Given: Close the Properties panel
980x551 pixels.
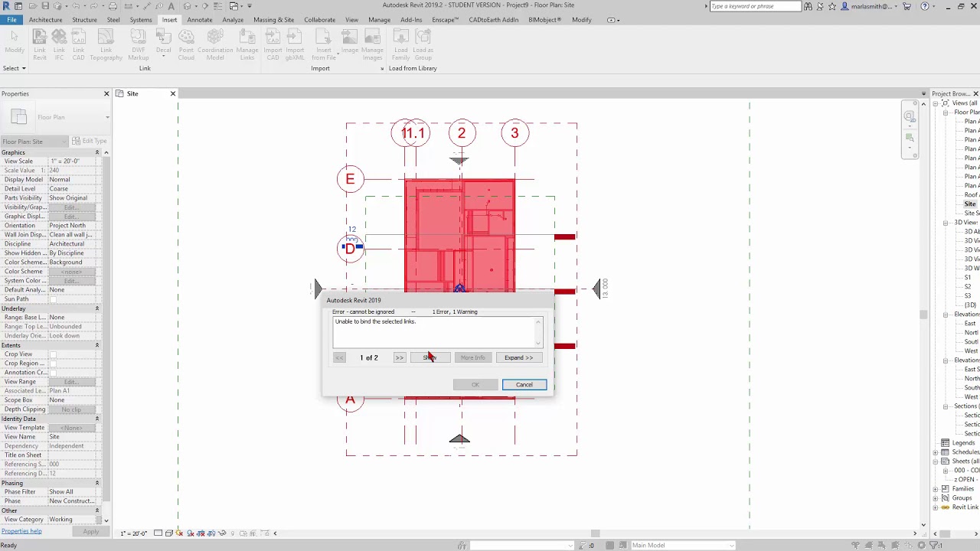Looking at the screenshot, I should (106, 93).
